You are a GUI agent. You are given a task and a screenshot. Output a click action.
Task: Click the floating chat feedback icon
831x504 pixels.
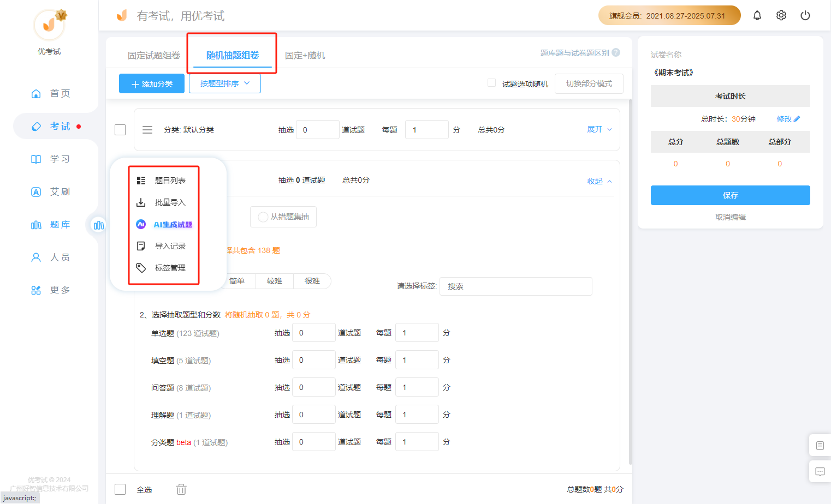click(820, 472)
